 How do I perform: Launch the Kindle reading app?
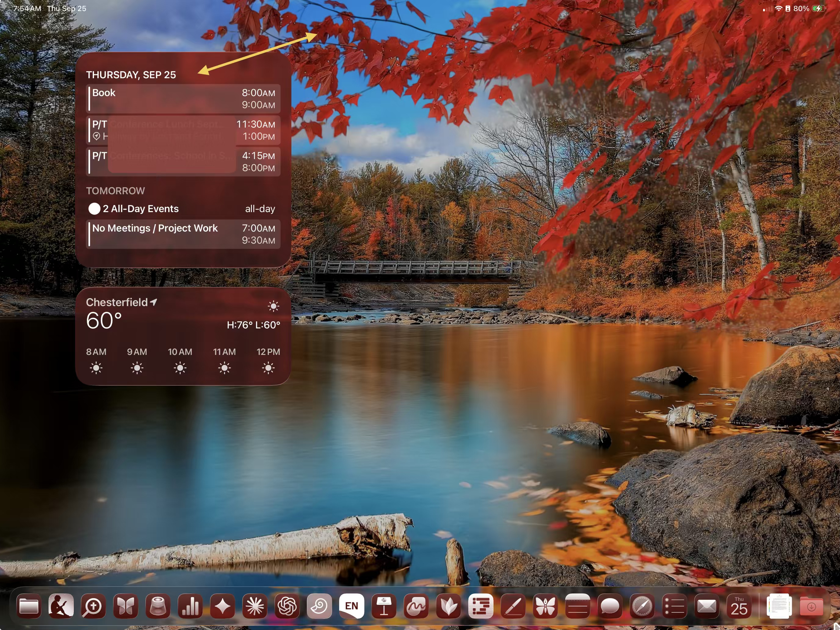point(61,606)
